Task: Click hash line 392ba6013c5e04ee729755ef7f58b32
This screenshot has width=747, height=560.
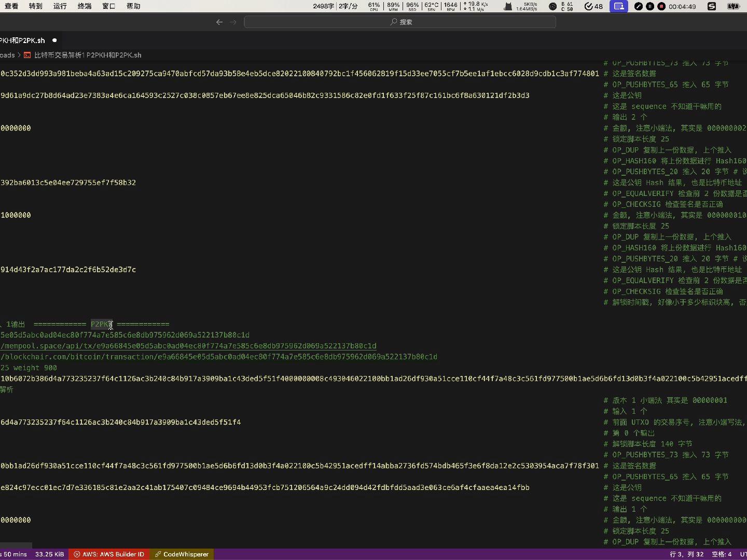Action: point(68,183)
